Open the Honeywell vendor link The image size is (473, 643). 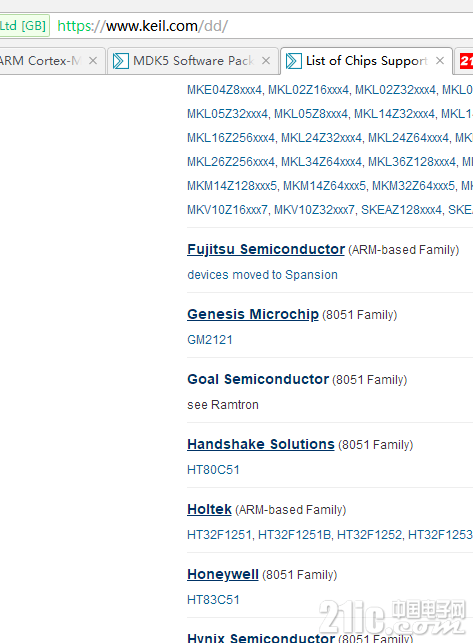click(223, 575)
